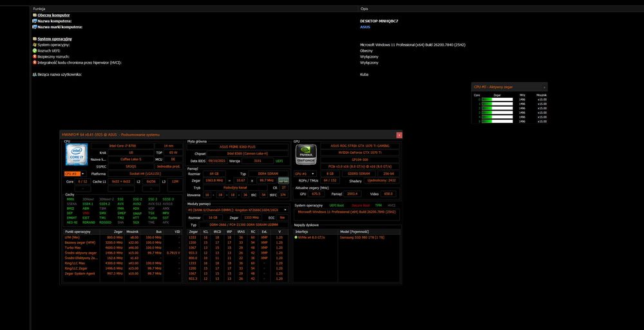Screen dimensions: 644x330
Task: Click the DESKTOP-MNHQBC7 computer name value
Action: [379, 21]
